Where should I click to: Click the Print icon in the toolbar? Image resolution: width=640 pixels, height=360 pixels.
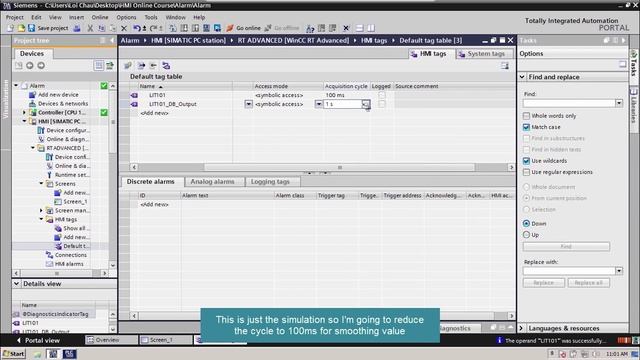coord(77,28)
